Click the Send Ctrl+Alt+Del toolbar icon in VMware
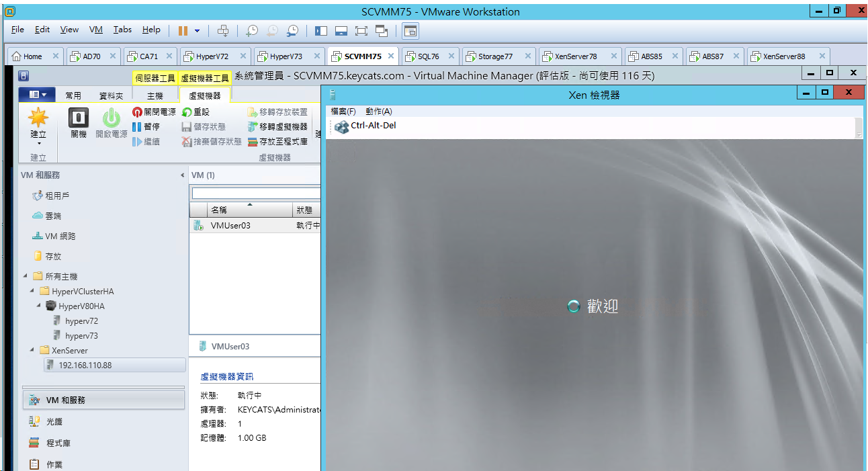868x471 pixels. pyautogui.click(x=223, y=30)
